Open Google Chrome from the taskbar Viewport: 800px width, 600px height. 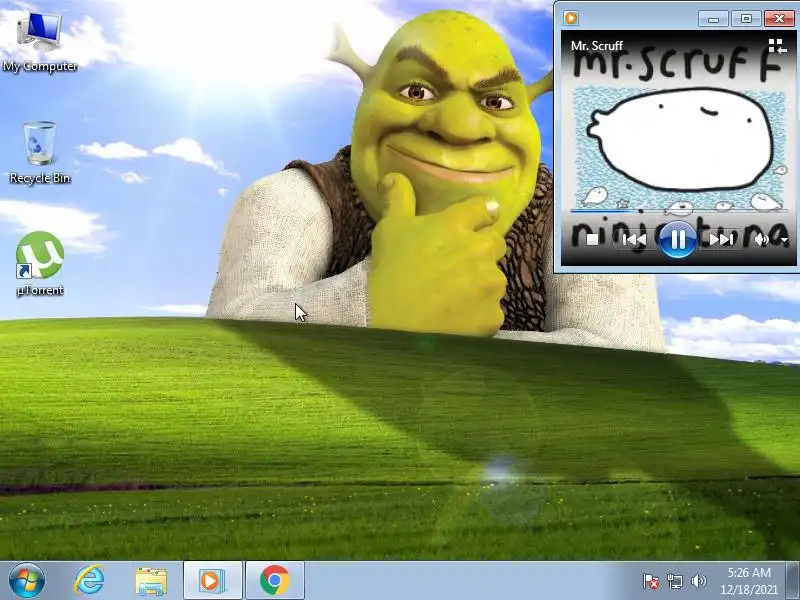274,581
